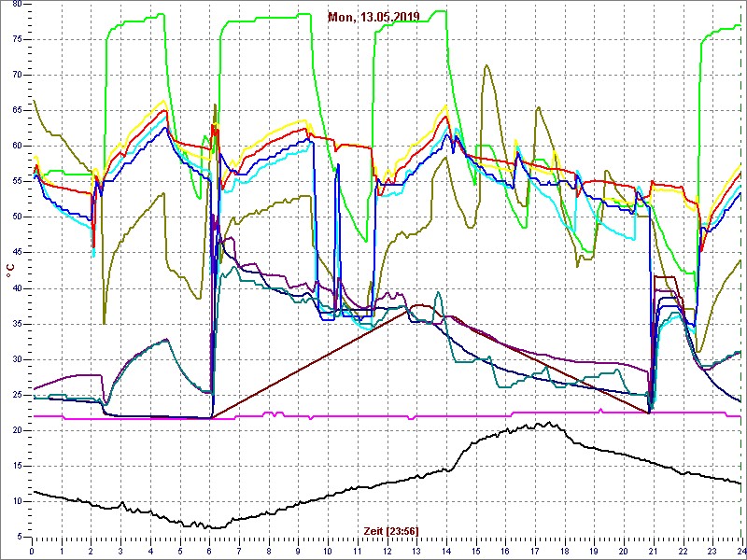
Task: Click the 25 temperature axis value
Action: (16, 395)
